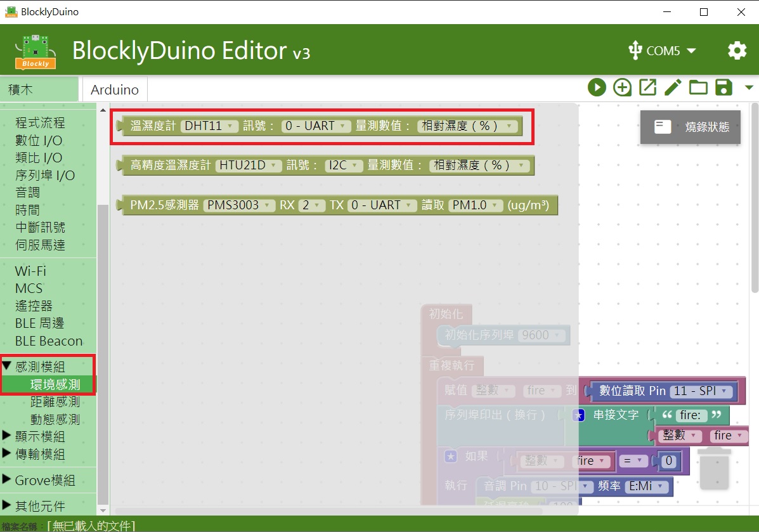This screenshot has width=759, height=532.
Task: Click the BlocklyDuino logo
Action: (36, 51)
